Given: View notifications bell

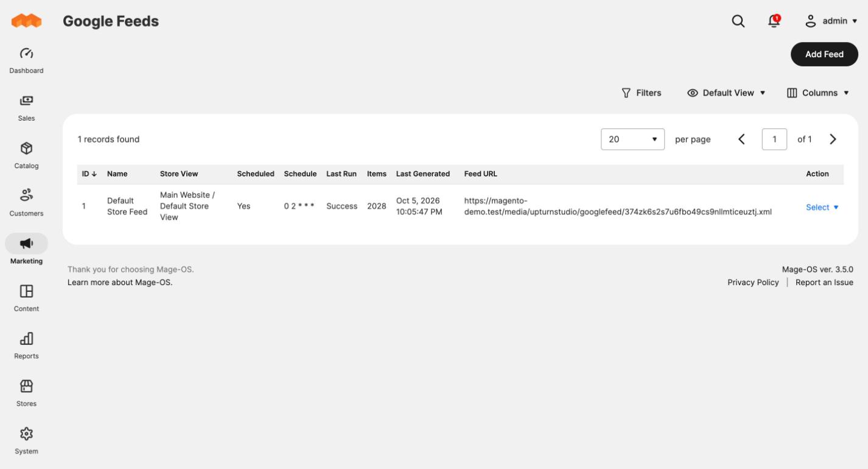Looking at the screenshot, I should (774, 21).
